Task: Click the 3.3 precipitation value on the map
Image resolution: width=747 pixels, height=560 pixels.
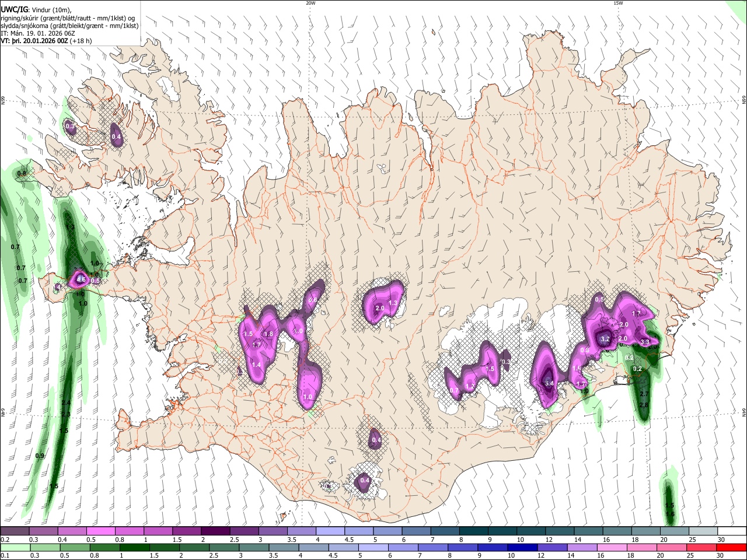Action: (645, 342)
